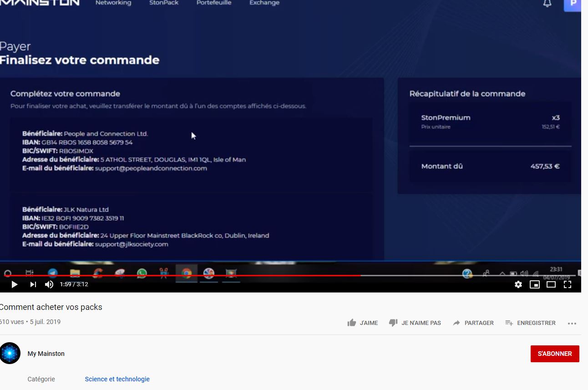Viewport: 588px width, 390px height.
Task: Open the My Mainston channel name link
Action: pyautogui.click(x=46, y=354)
